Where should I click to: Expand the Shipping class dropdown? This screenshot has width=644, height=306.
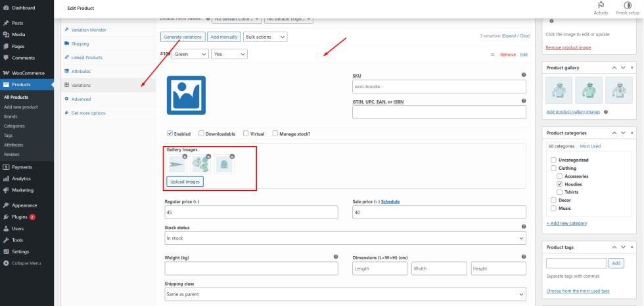pos(345,295)
